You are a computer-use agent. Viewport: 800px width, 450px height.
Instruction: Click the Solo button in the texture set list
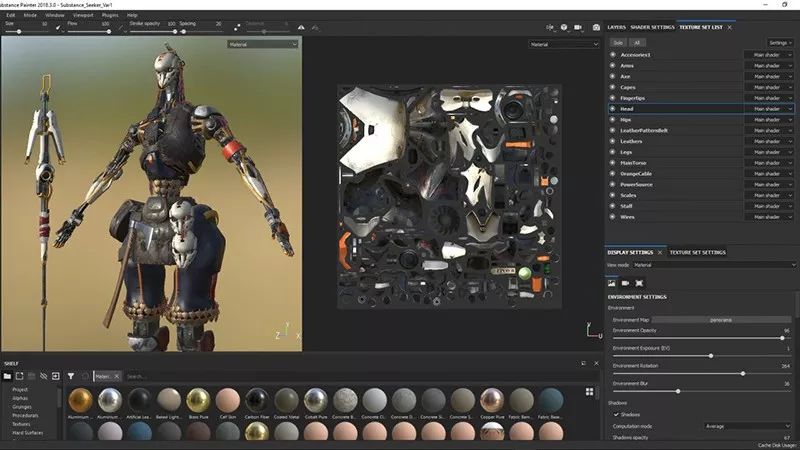[x=617, y=43]
